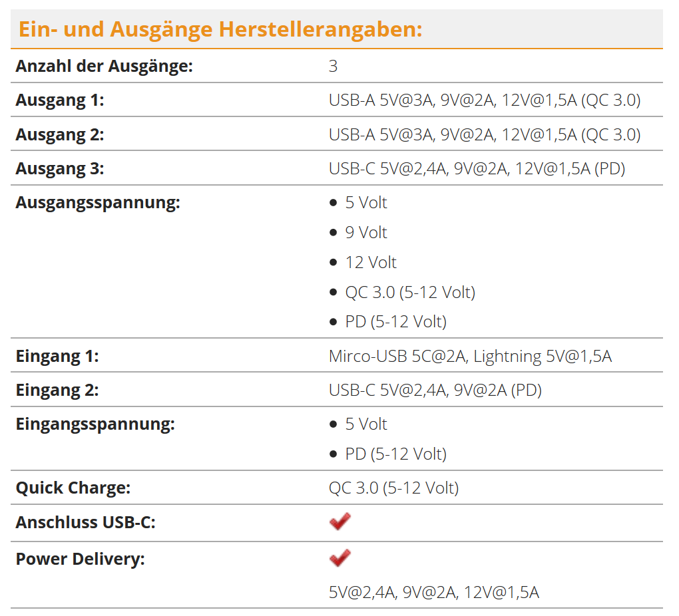Viewport: 679px width, 616px height.
Task: Click the red checkmark beside Anschluss USB-C
Action: [339, 522]
